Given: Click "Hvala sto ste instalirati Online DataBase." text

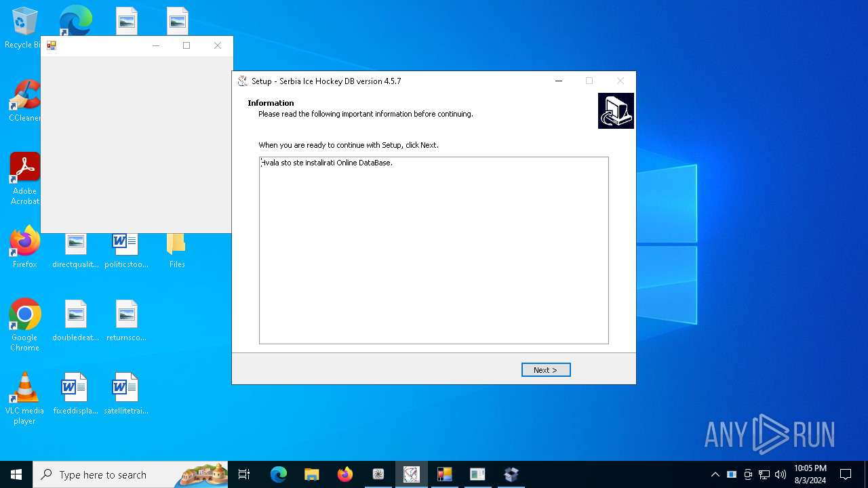Looking at the screenshot, I should (x=328, y=163).
